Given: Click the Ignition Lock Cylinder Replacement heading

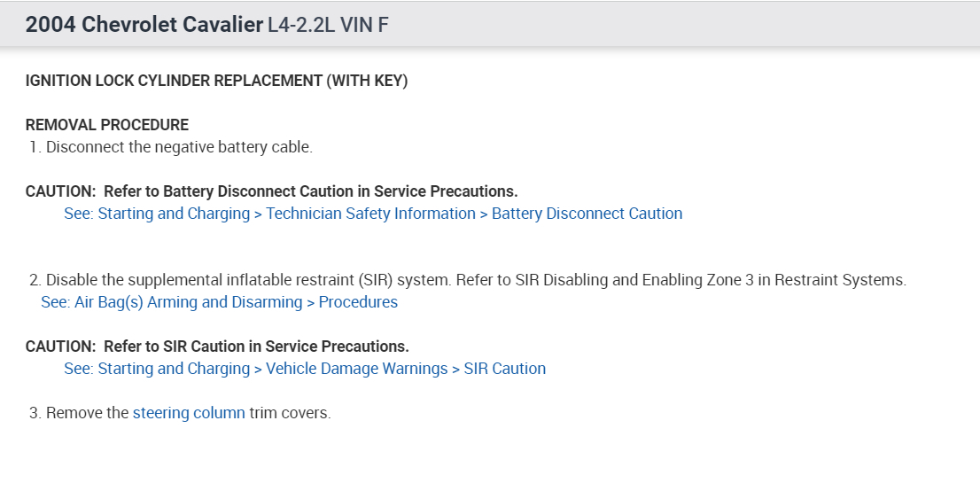Looking at the screenshot, I should click(x=174, y=81).
